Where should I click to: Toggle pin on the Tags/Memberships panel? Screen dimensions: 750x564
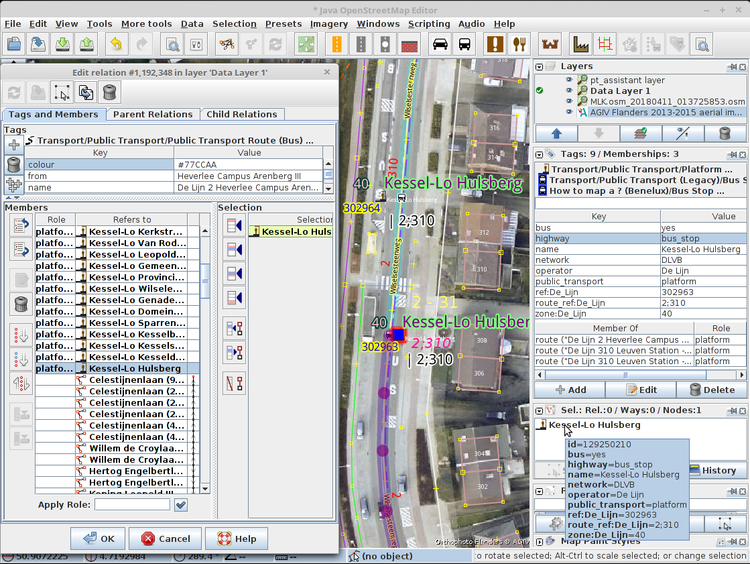pyautogui.click(x=733, y=155)
